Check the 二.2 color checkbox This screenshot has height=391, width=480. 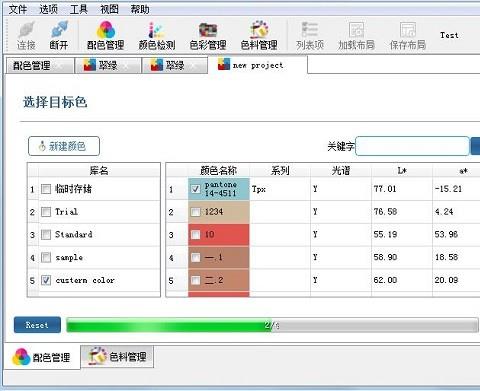(196, 280)
